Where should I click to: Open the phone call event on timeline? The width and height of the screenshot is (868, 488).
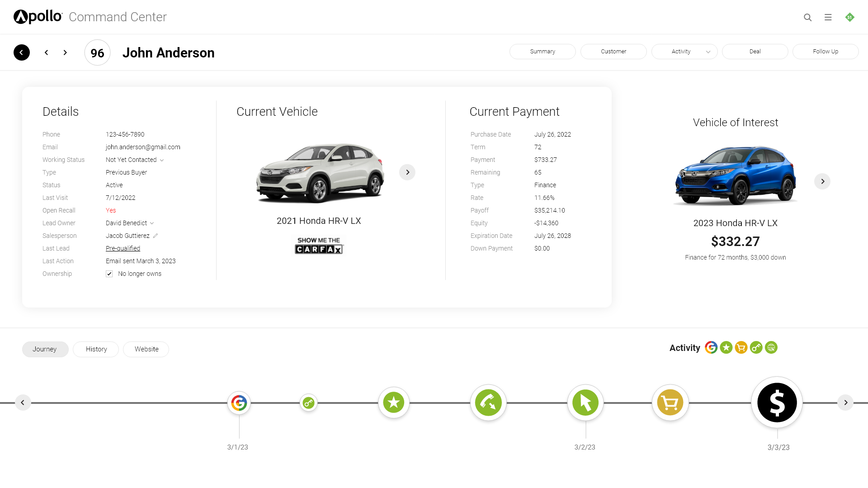[x=488, y=403]
